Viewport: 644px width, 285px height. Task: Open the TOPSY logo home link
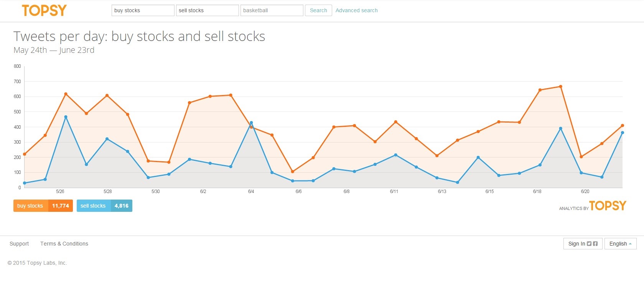(44, 11)
